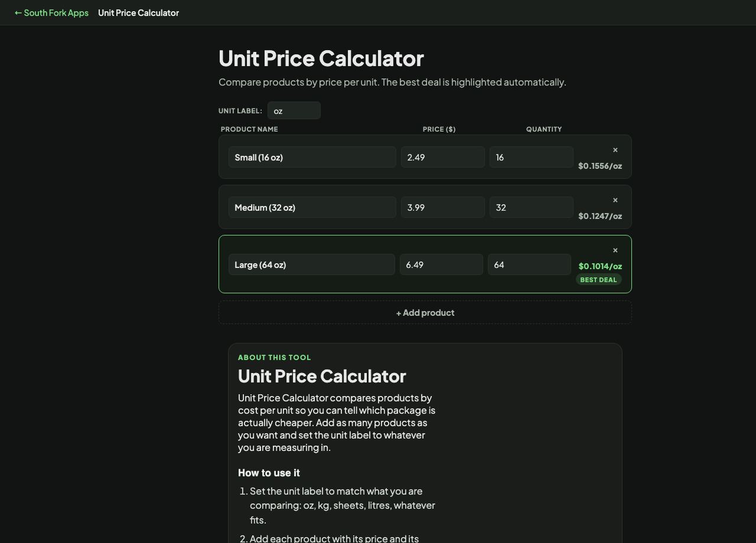Screen dimensions: 756x543
Task: Click the 6.49 price field
Action: point(442,264)
